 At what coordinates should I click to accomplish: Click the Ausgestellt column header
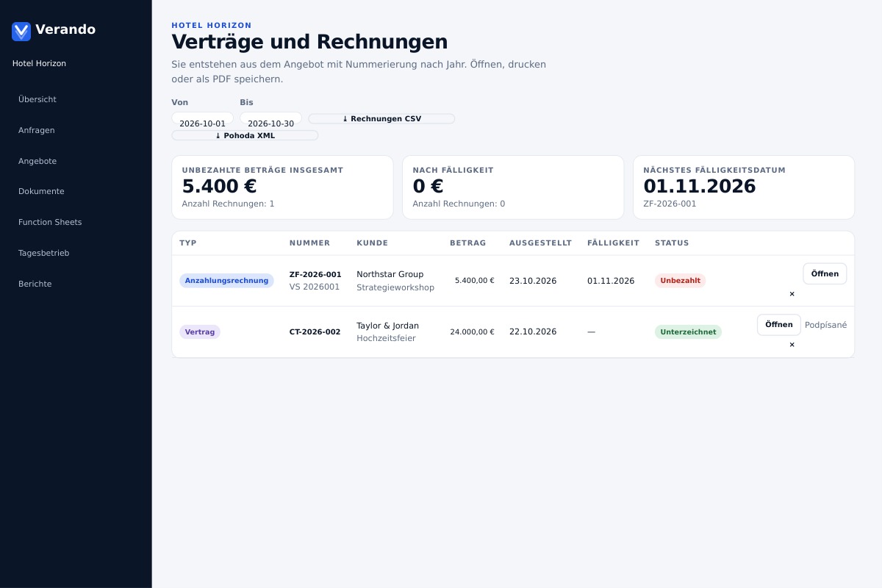540,243
